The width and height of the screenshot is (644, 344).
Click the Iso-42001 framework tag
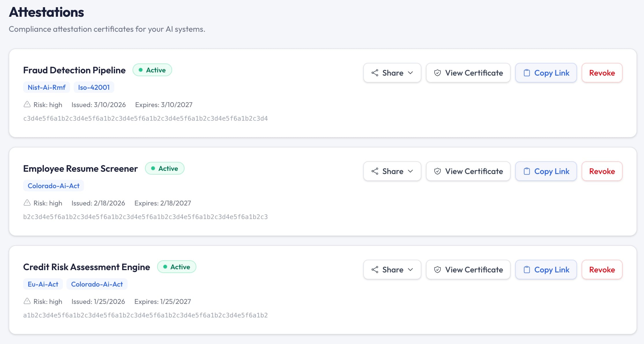(x=94, y=87)
